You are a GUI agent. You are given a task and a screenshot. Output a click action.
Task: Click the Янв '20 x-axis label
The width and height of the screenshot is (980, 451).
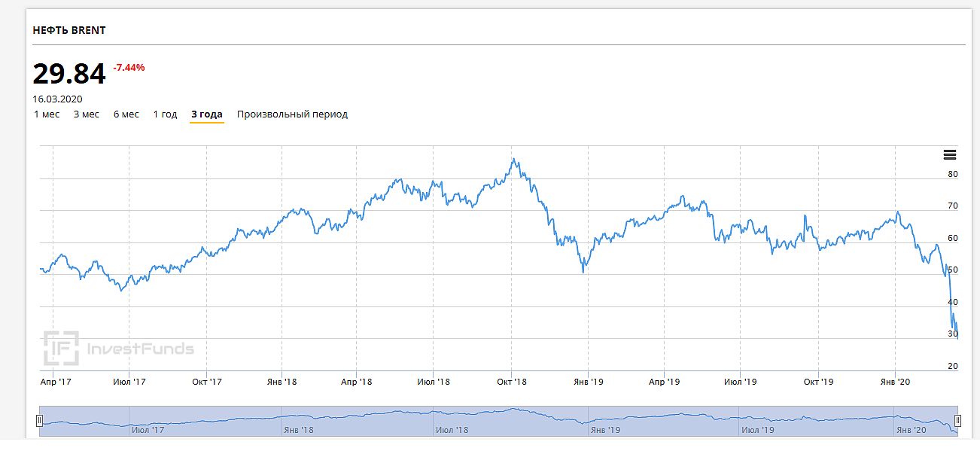click(894, 382)
